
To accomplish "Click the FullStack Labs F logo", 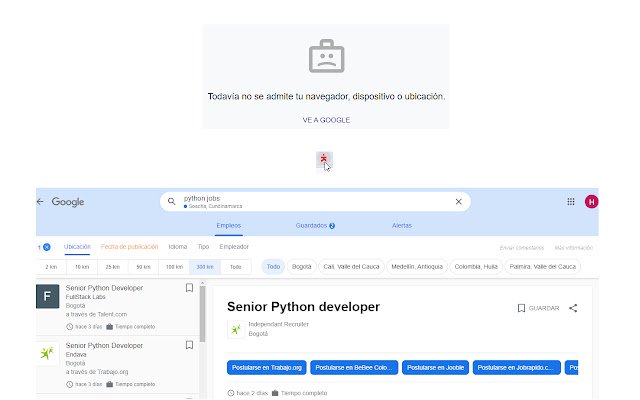I will [47, 296].
